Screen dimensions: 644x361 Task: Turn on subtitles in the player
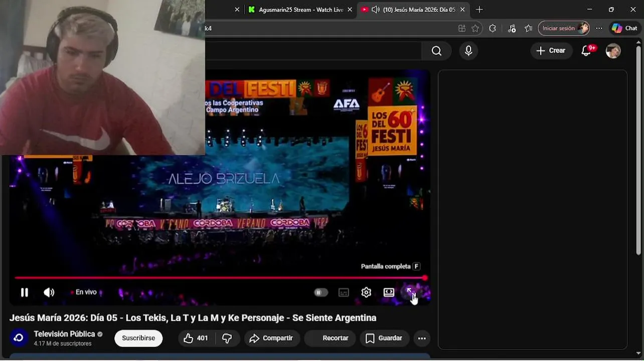tap(344, 292)
